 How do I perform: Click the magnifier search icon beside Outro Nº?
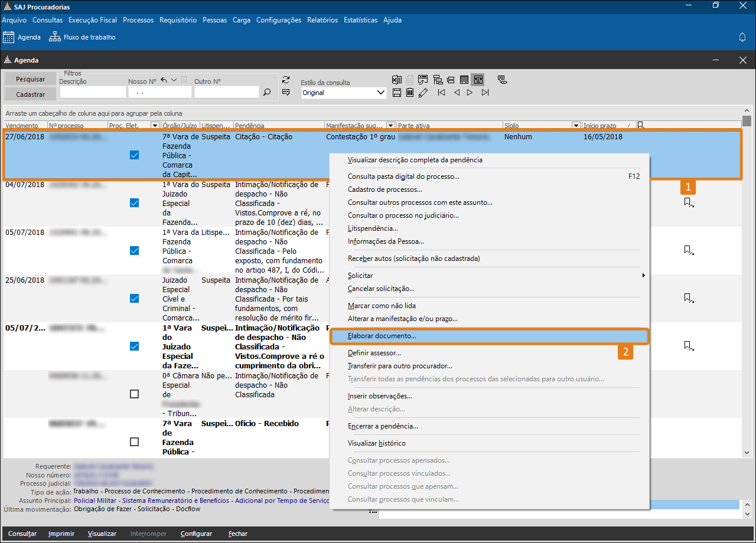(x=267, y=92)
